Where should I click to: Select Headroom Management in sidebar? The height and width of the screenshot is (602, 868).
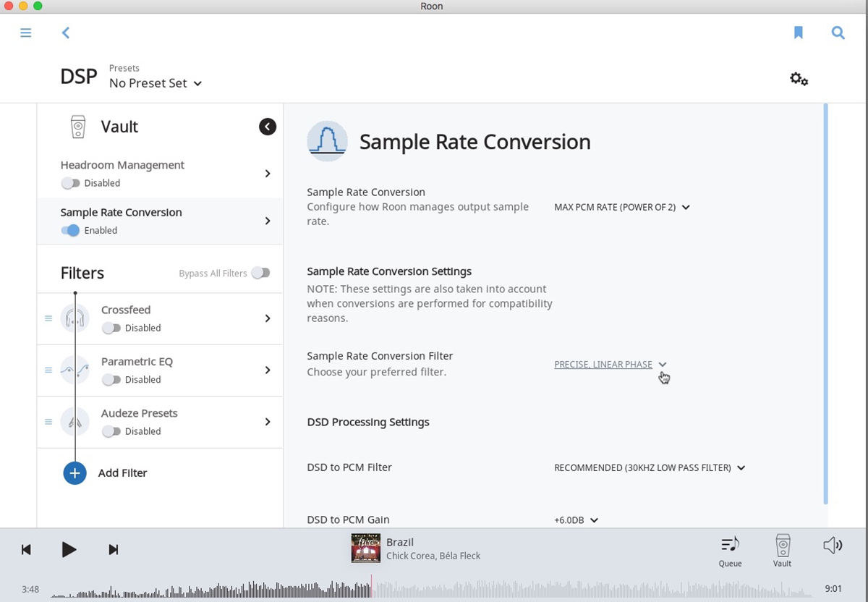pyautogui.click(x=160, y=174)
